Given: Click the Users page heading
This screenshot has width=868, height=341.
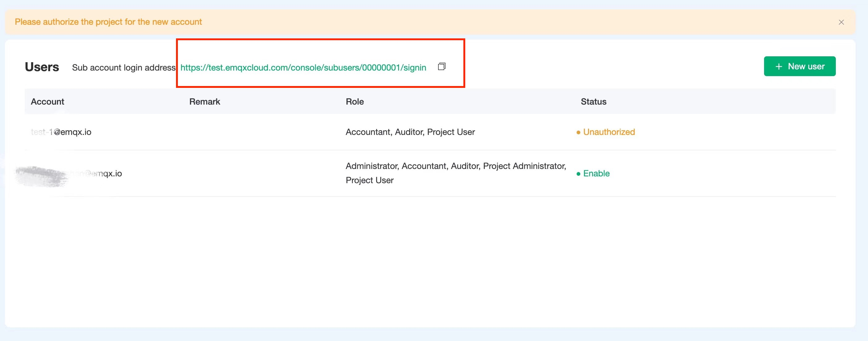Looking at the screenshot, I should 42,67.
